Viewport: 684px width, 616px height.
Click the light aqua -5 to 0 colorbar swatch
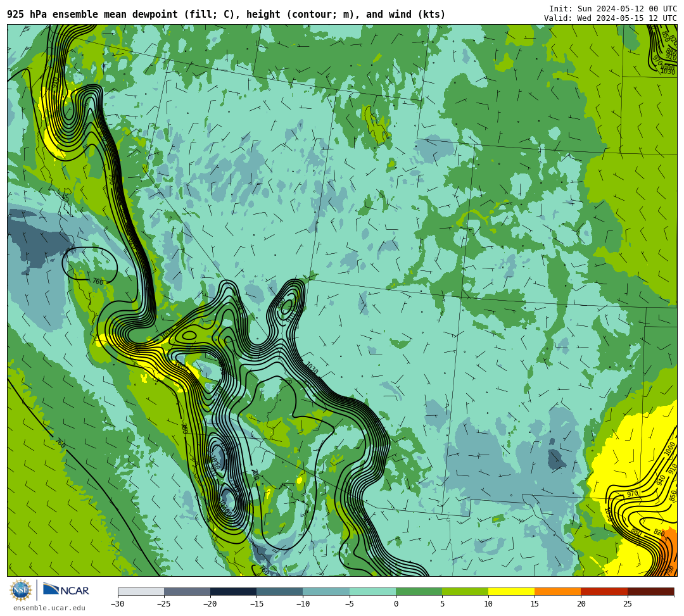pyautogui.click(x=372, y=591)
